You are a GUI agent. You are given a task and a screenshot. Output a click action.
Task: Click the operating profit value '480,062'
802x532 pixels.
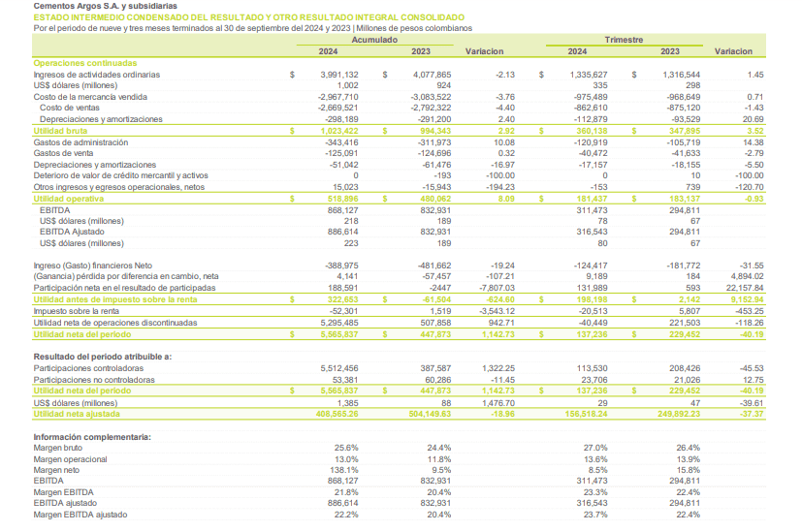tap(435, 199)
